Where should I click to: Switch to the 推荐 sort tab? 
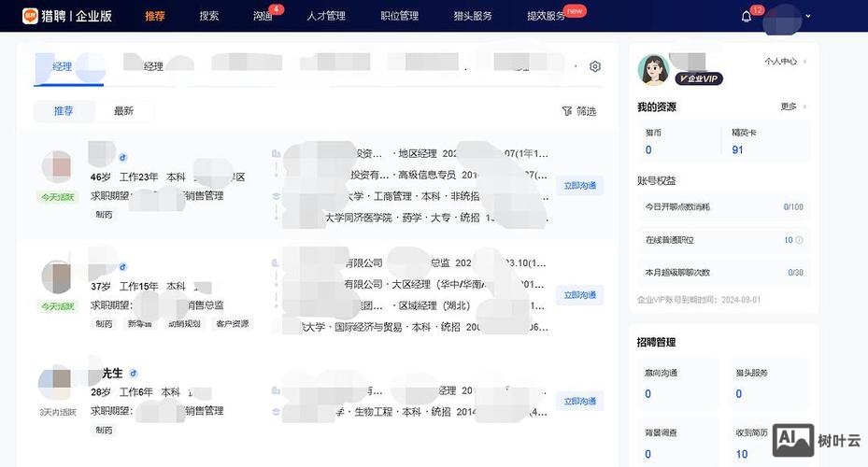pos(64,110)
